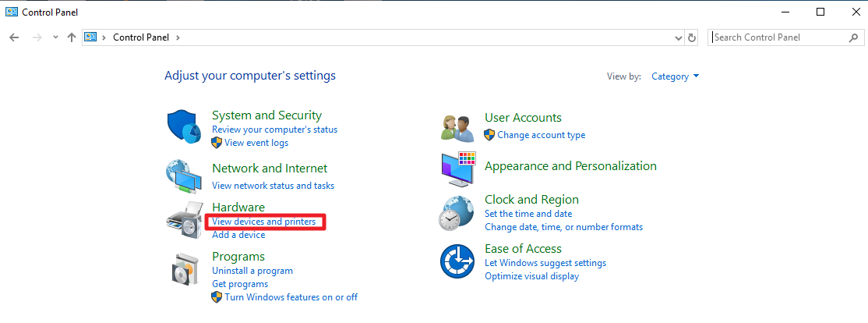The width and height of the screenshot is (868, 323).
Task: Go forward with the Forward arrow
Action: tap(37, 37)
